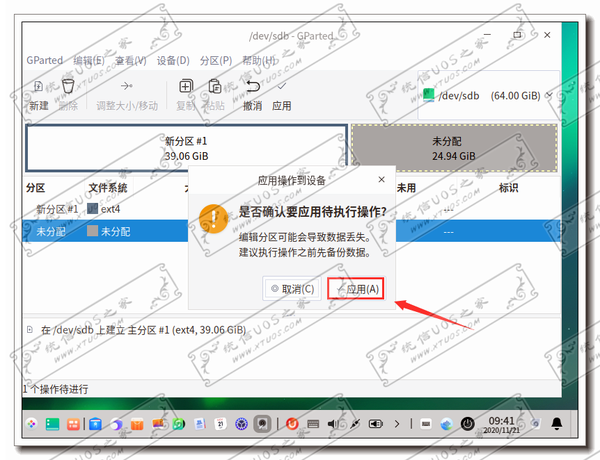Open the Edit 编辑(E) menu
The height and width of the screenshot is (460, 600).
click(88, 60)
